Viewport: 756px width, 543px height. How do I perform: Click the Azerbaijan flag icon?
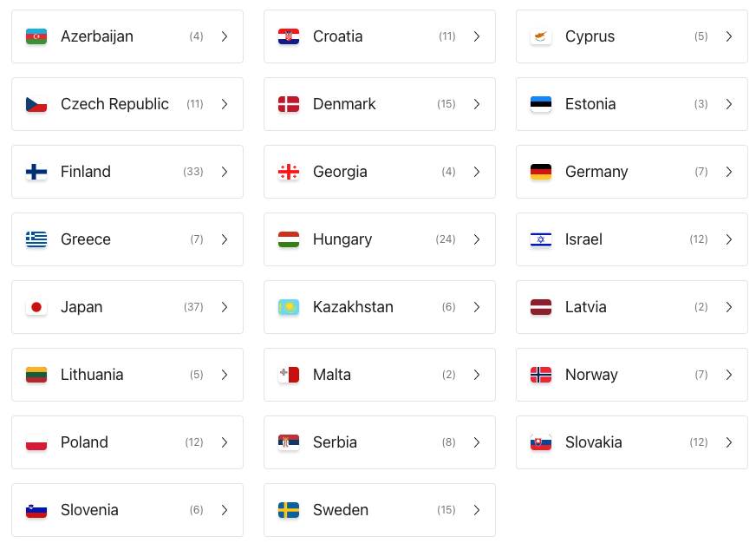click(x=36, y=36)
